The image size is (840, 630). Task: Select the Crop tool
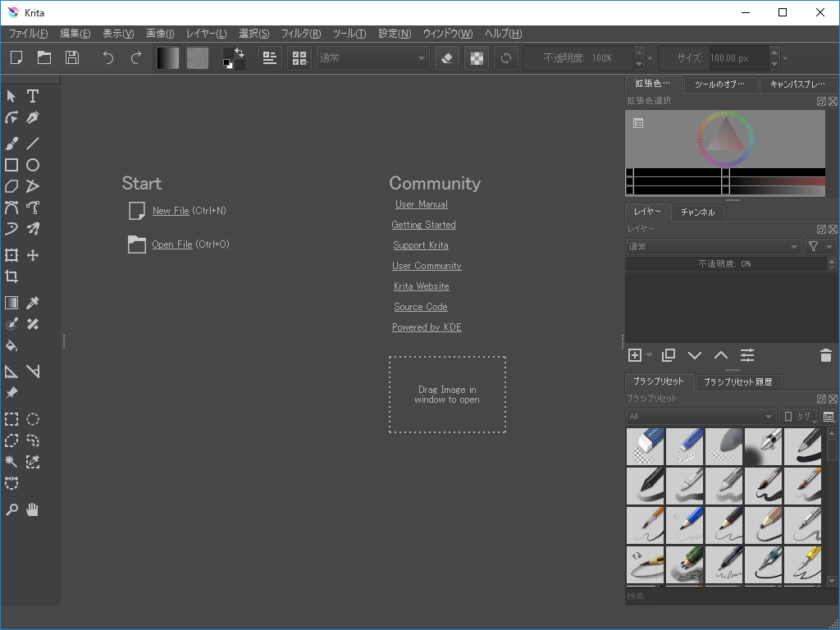(x=11, y=277)
